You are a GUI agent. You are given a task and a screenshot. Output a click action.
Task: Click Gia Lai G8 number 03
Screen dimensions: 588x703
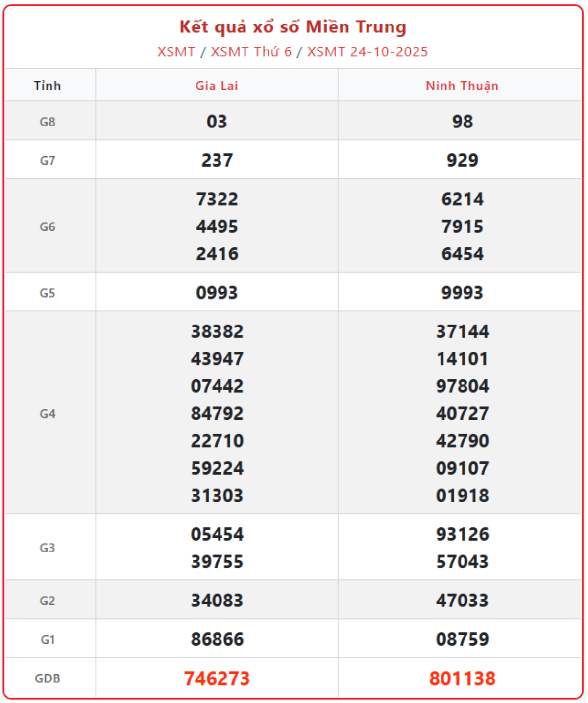point(217,122)
